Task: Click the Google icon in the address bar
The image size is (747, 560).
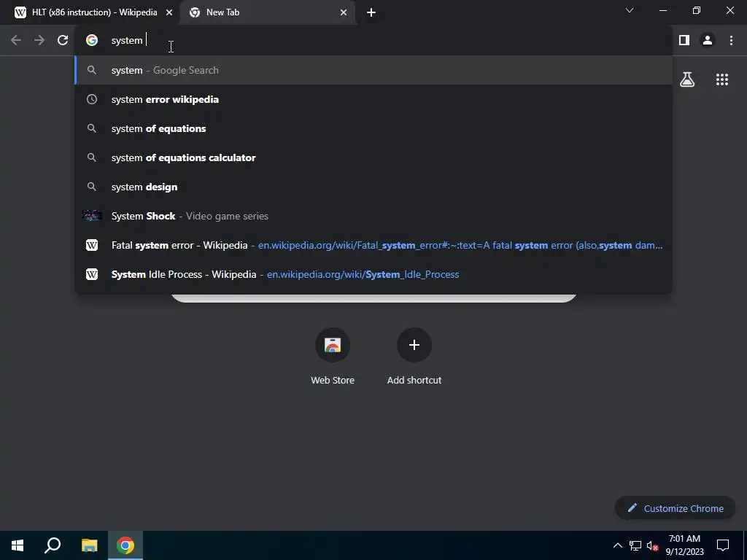Action: pyautogui.click(x=92, y=41)
